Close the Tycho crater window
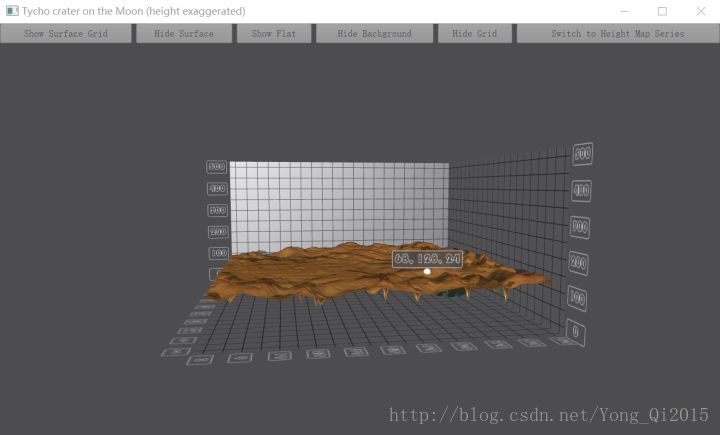720x435 pixels. click(701, 11)
